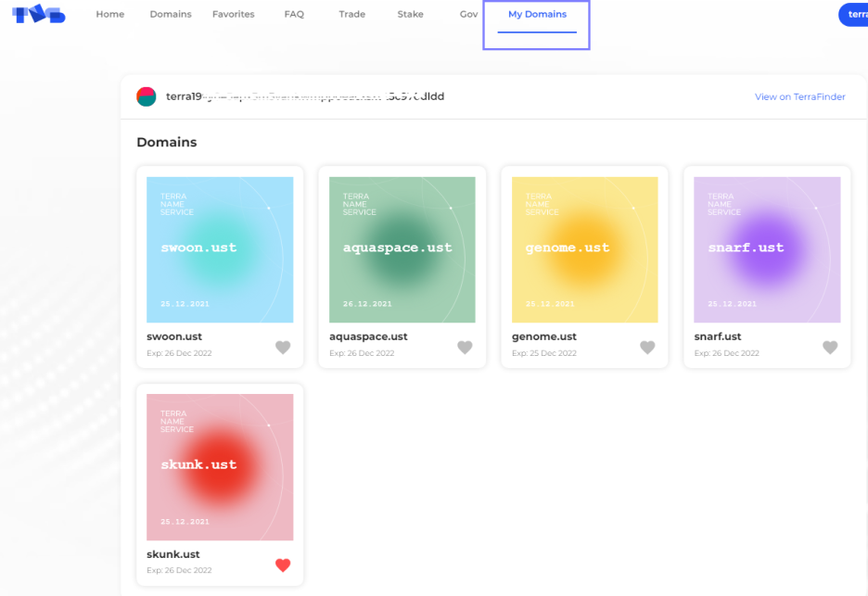
Task: Click the wallet address starting with terra19
Action: pyautogui.click(x=305, y=96)
